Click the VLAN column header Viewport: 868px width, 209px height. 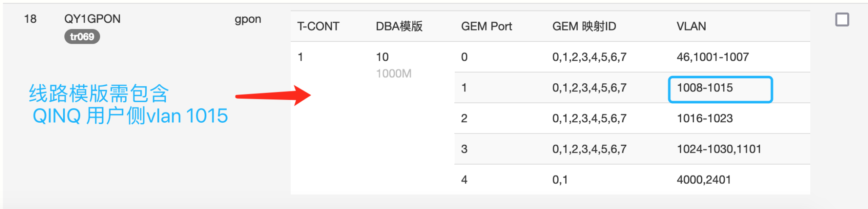click(691, 26)
